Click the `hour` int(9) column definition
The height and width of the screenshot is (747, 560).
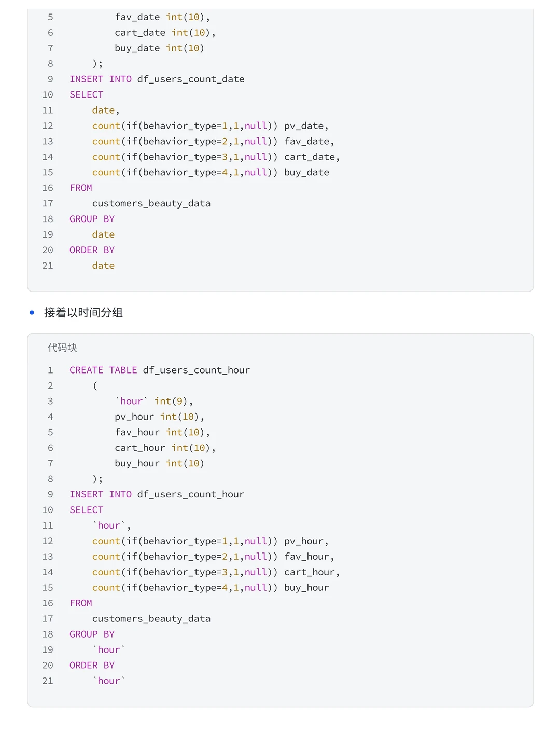click(154, 401)
